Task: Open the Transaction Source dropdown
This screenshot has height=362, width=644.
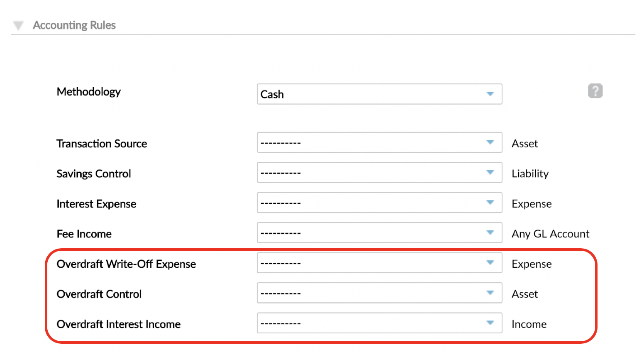Action: coord(379,142)
